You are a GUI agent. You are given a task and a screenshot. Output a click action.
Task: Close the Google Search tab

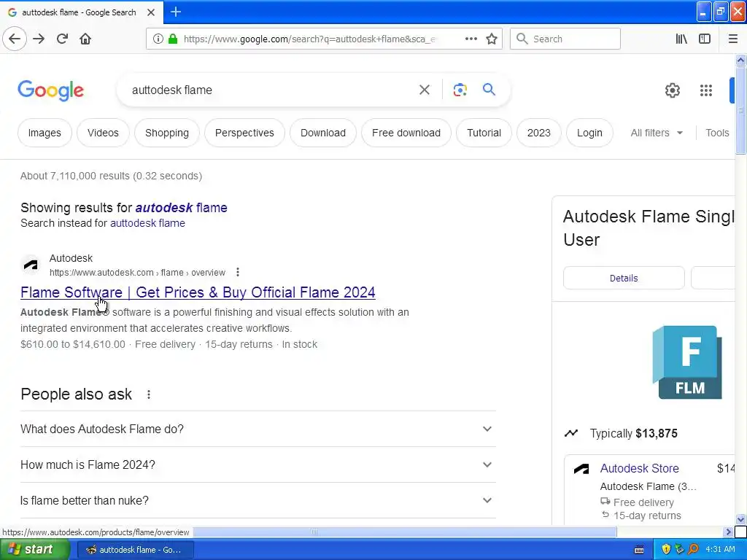tap(151, 12)
